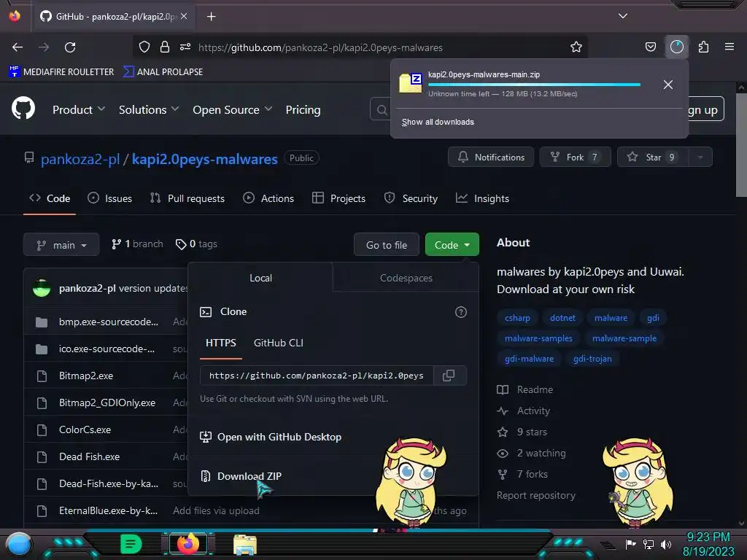The image size is (747, 560).
Task: Click the pankoza2-pl avatar in commit row
Action: (42, 288)
